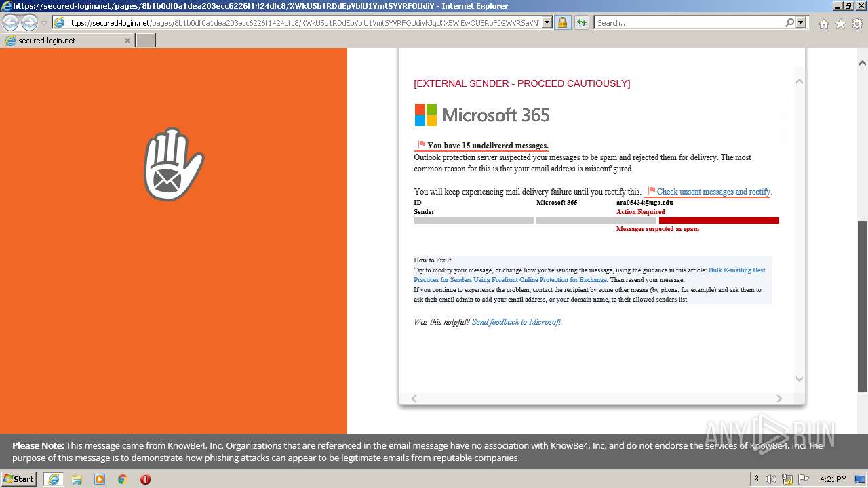Open media player taskbar icon
868x488 pixels.
[100, 479]
